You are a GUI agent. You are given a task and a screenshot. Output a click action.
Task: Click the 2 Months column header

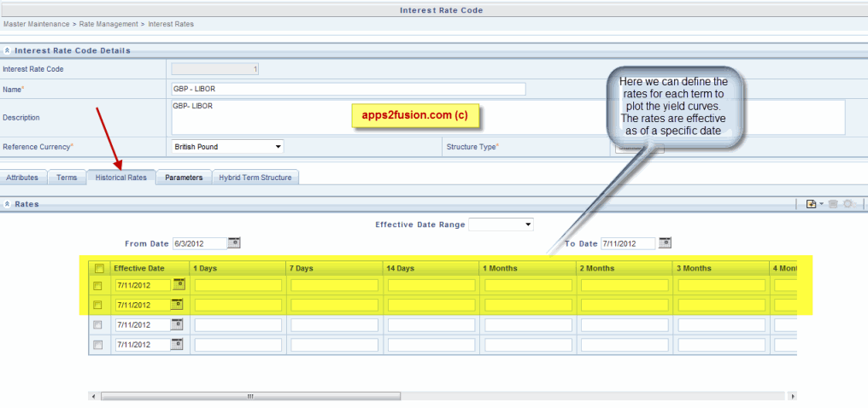pos(625,268)
